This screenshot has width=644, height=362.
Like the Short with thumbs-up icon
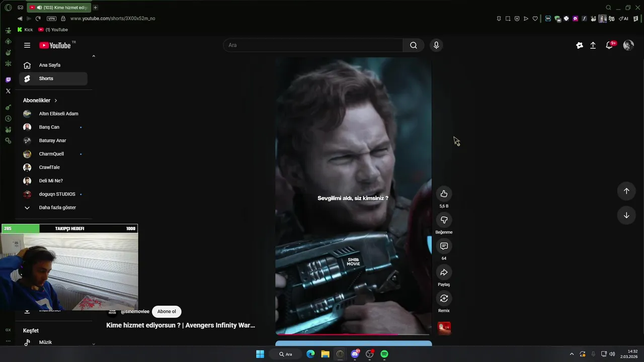pyautogui.click(x=444, y=194)
